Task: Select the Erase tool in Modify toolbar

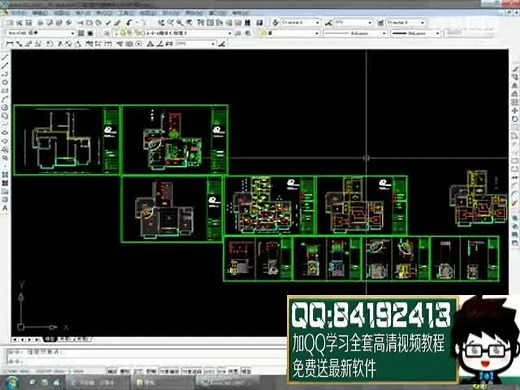Action: pyautogui.click(x=515, y=68)
